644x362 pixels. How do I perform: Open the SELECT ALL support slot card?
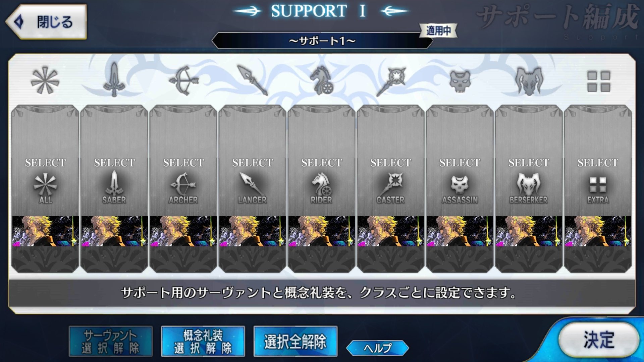coord(45,189)
